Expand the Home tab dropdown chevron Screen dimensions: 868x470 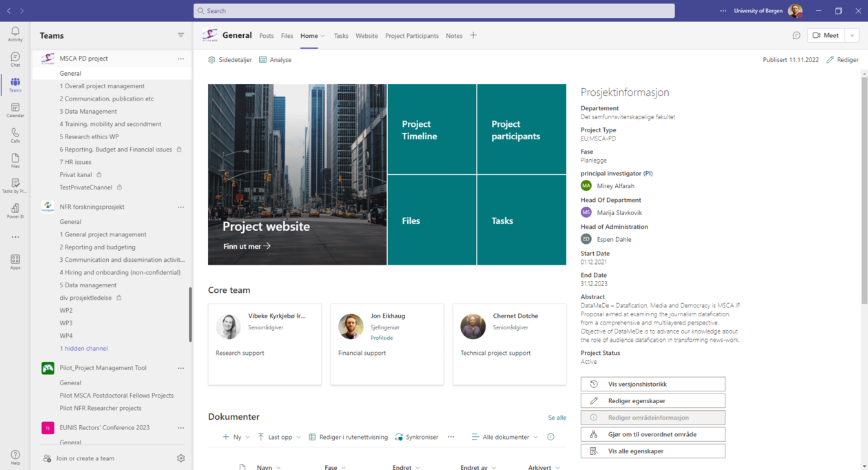pyautogui.click(x=322, y=36)
